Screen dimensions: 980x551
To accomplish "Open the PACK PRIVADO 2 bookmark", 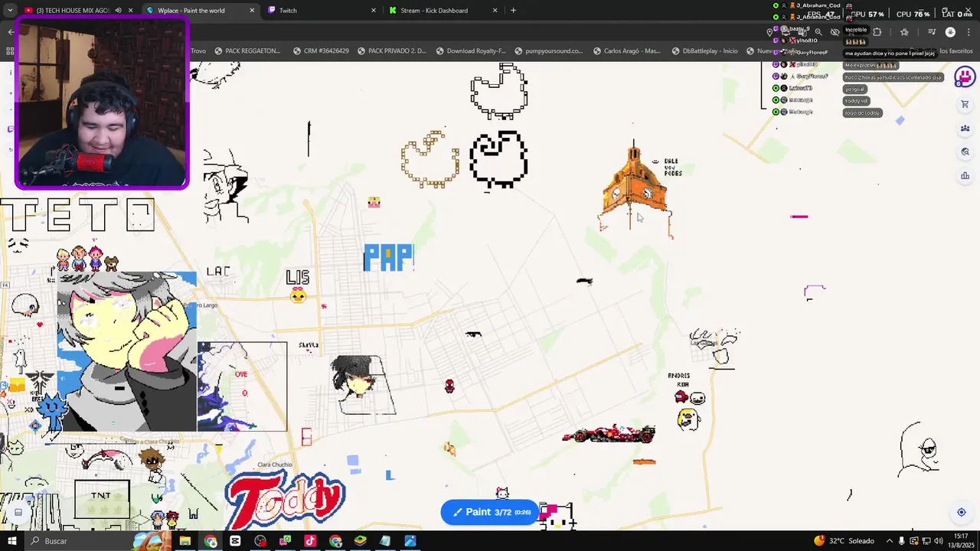I will pos(390,51).
